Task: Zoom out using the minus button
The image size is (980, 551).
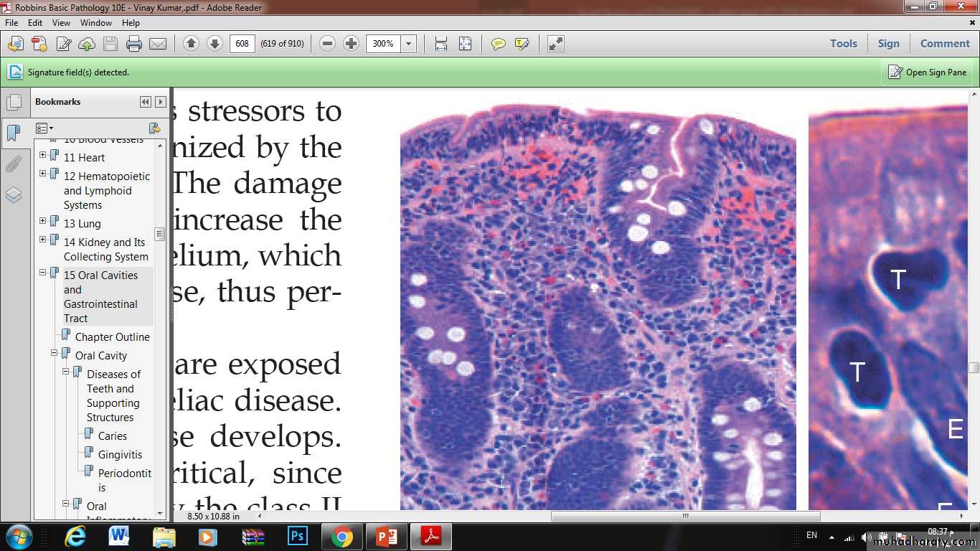Action: click(x=328, y=44)
